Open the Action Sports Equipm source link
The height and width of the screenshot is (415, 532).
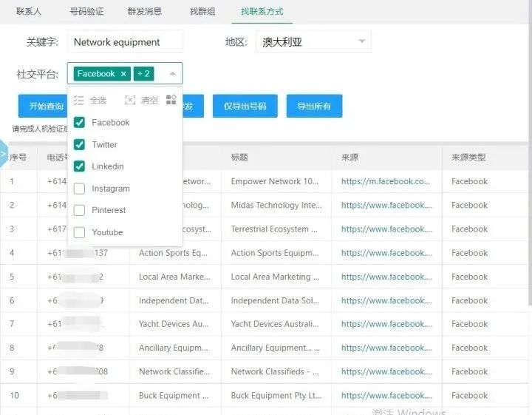[386, 253]
